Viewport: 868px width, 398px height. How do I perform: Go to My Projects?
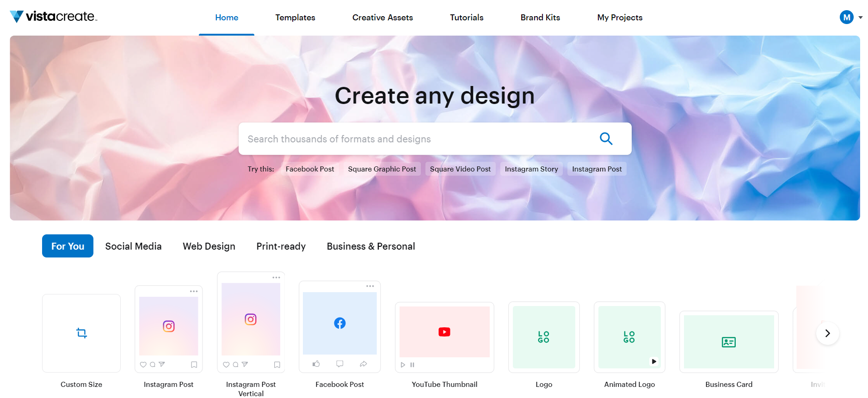[x=620, y=18]
